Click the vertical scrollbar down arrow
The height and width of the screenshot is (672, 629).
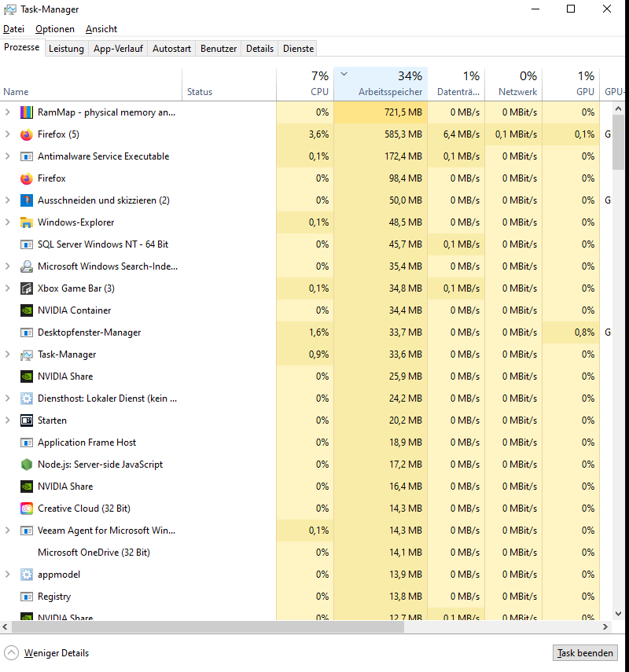click(x=618, y=613)
